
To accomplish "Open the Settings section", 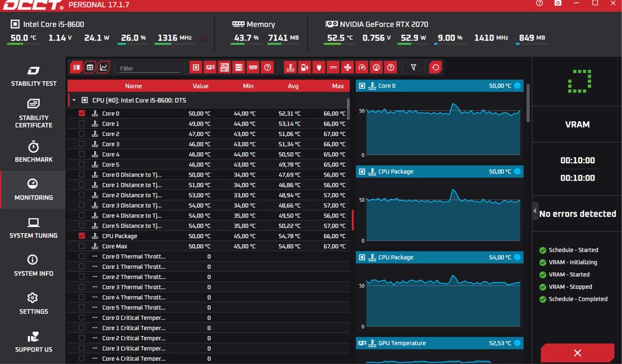I will pyautogui.click(x=34, y=303).
